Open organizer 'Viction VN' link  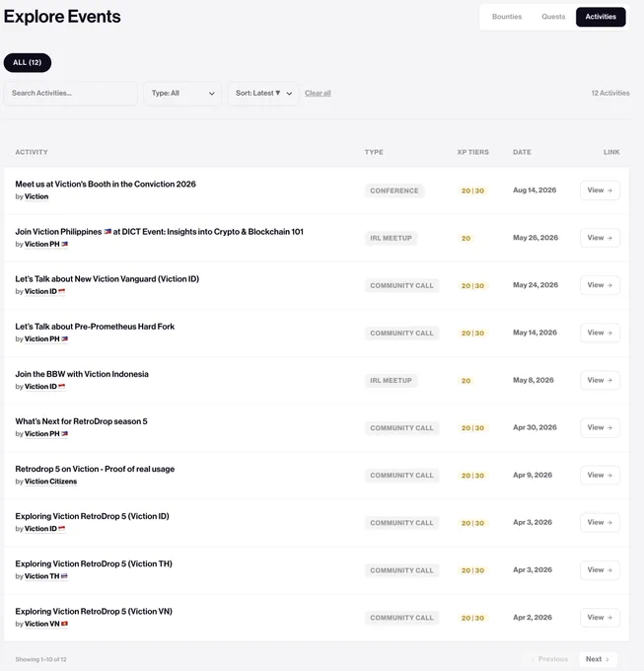click(46, 624)
